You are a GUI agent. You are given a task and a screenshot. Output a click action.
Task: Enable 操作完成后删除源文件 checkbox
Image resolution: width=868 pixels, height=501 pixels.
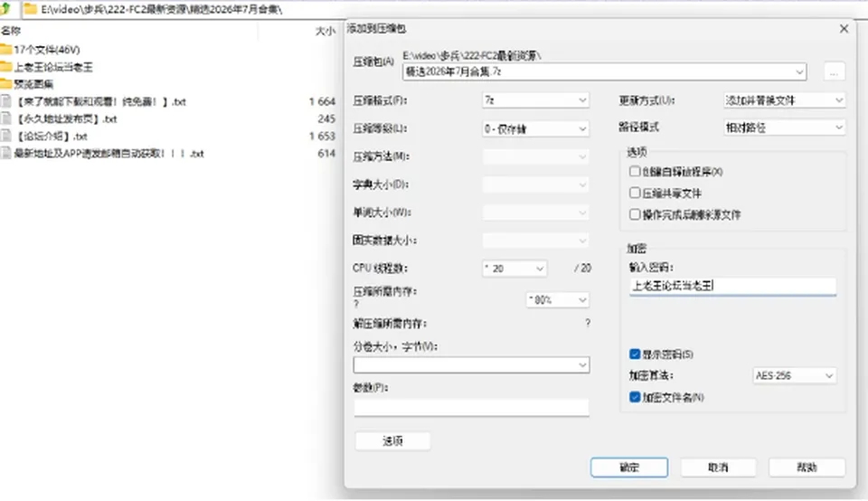(635, 214)
